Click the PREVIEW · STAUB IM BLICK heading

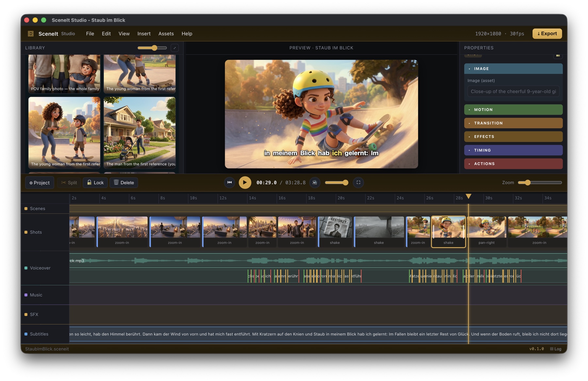321,48
